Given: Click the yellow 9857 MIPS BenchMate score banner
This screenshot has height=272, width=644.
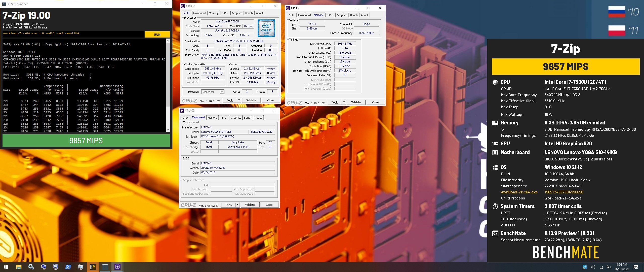Looking at the screenshot, I should point(566,66).
